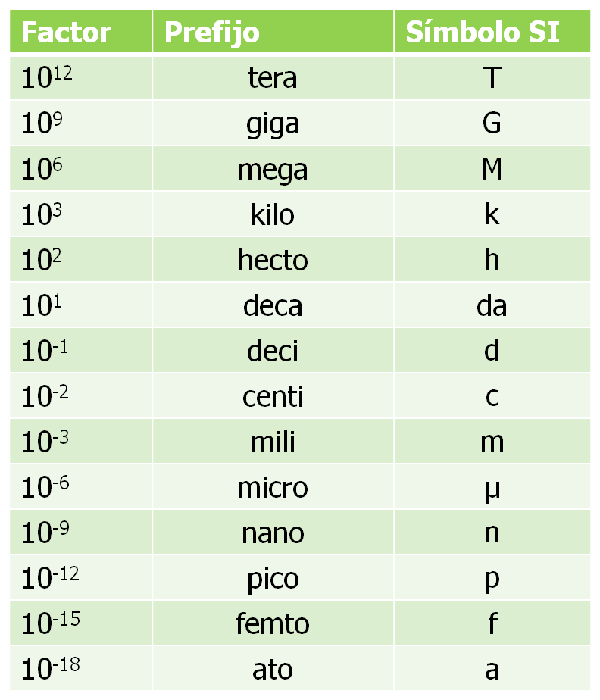Click the symbol da cell

coord(492,305)
